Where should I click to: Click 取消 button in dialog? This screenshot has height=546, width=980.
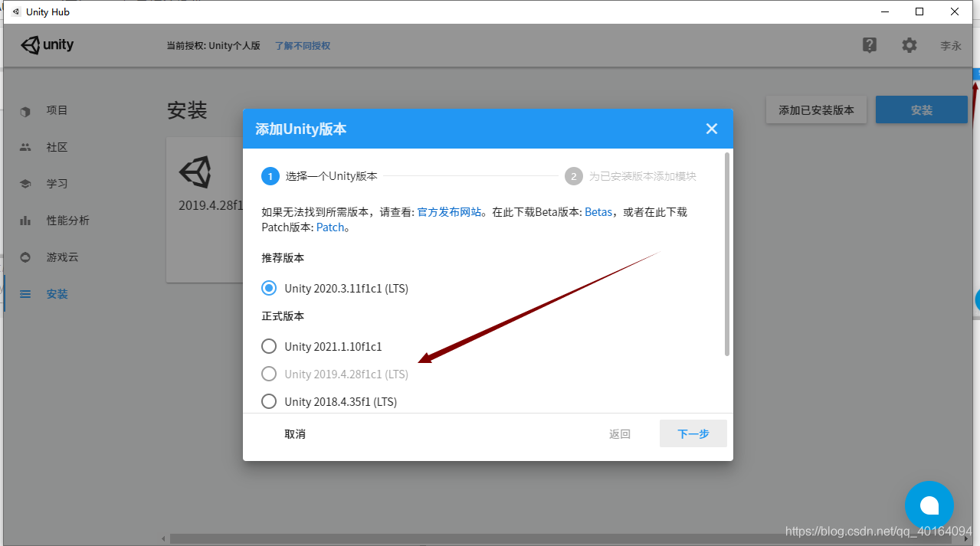295,434
